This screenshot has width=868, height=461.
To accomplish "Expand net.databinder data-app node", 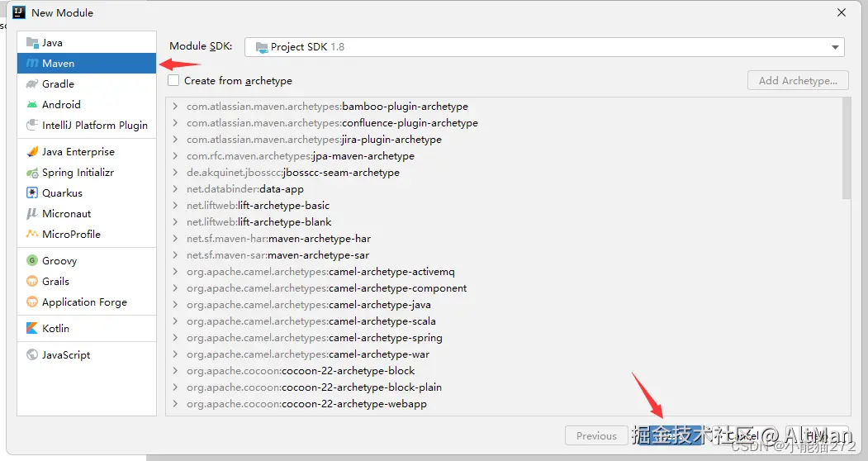I will (x=175, y=189).
